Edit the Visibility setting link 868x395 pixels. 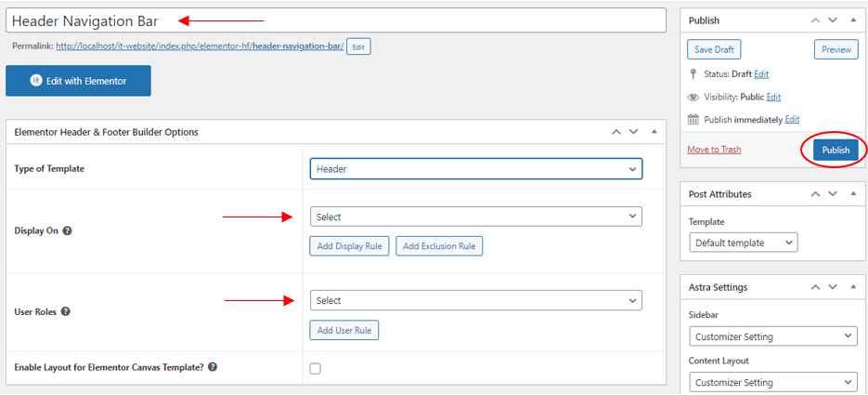pos(773,97)
